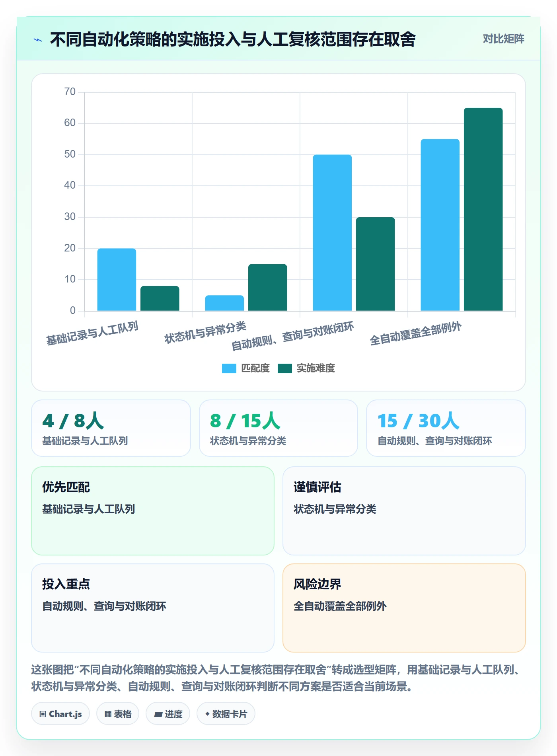
Task: Click the axis label 基础记录与人工队列
Action: pyautogui.click(x=92, y=333)
